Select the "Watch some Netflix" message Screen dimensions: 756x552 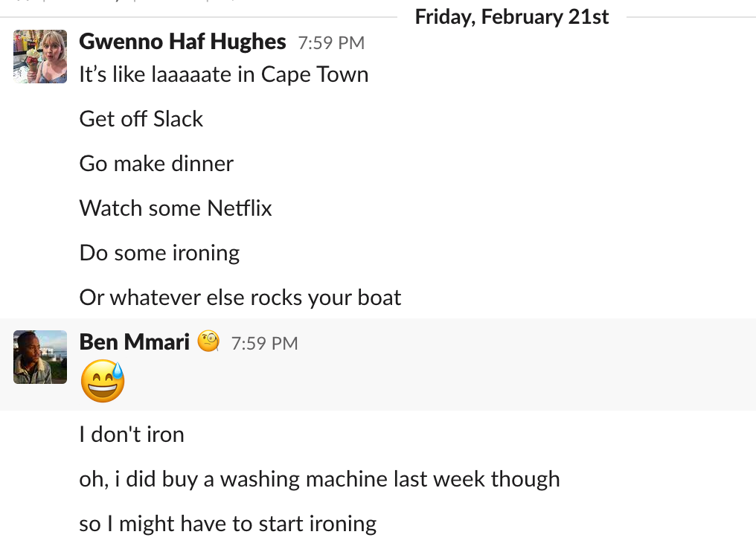176,208
